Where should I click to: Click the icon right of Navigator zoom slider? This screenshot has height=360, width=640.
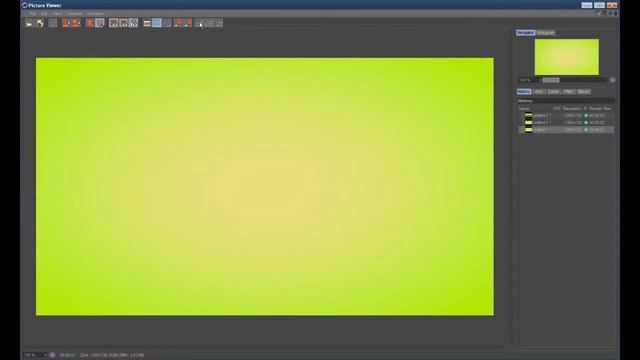612,80
